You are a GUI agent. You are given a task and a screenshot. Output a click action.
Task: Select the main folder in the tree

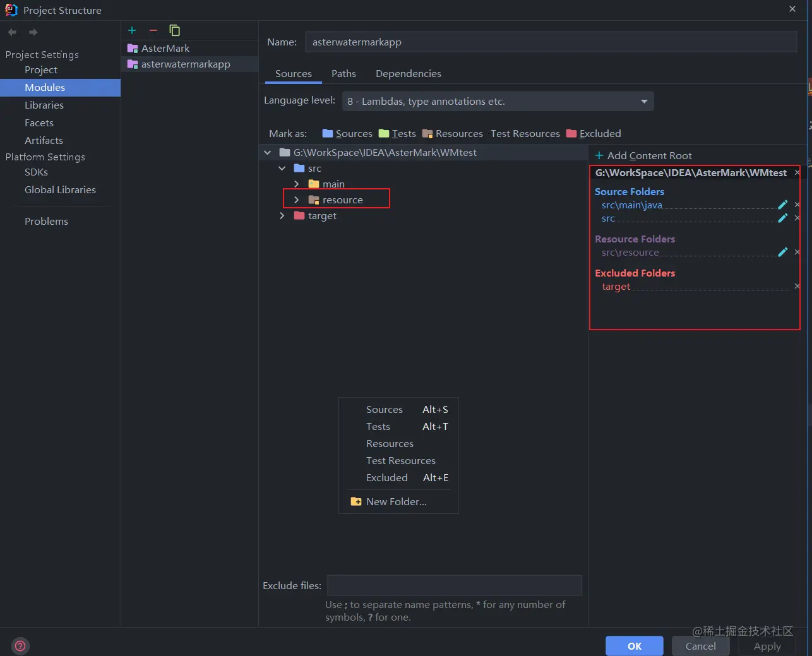pyautogui.click(x=333, y=184)
